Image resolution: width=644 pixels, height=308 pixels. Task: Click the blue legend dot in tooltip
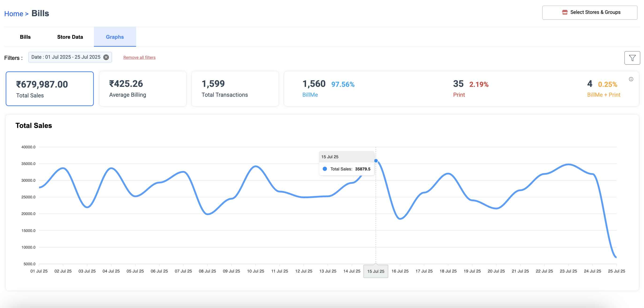[325, 169]
